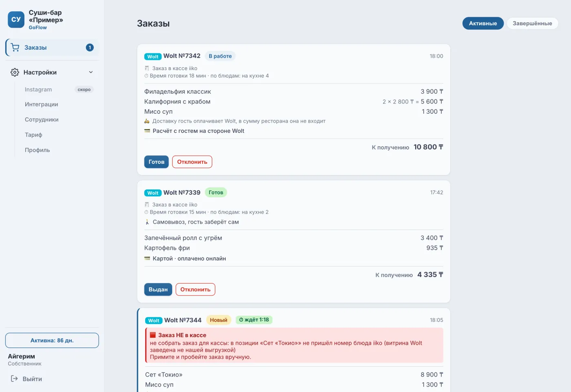This screenshot has width=571, height=392.
Task: Collapse the Настройки section chevron
Action: [91, 72]
